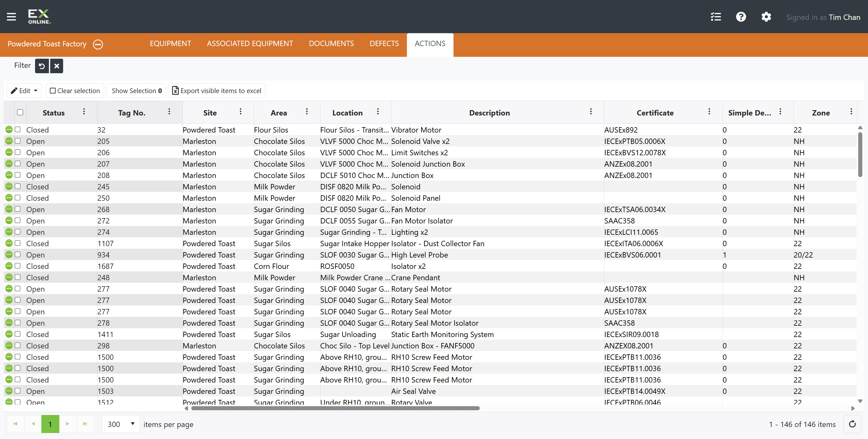868x439 pixels.
Task: Open settings gear icon
Action: tap(766, 16)
